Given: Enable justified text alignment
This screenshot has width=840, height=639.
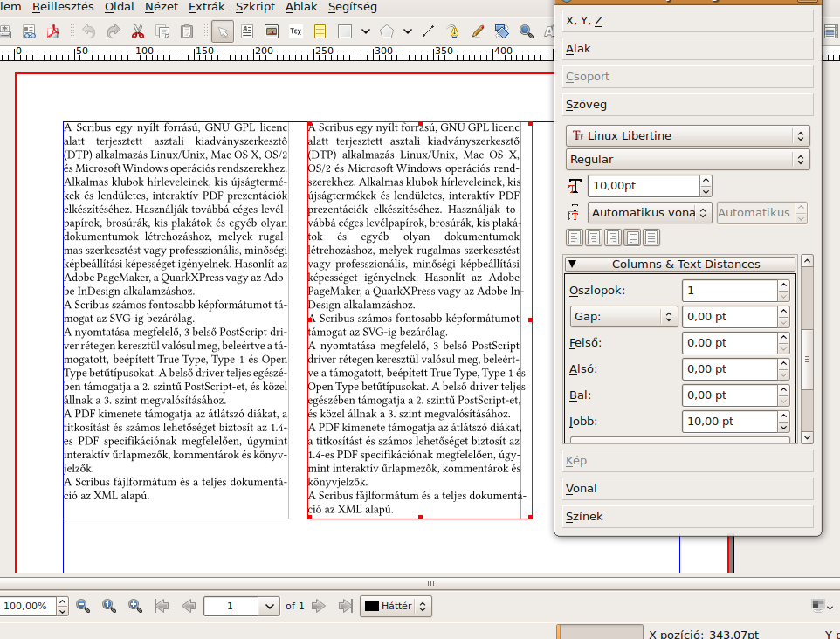Looking at the screenshot, I should (x=632, y=237).
